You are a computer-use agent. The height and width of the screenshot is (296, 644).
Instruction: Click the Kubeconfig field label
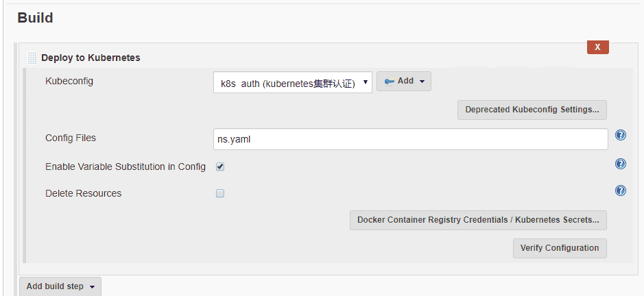tap(69, 81)
